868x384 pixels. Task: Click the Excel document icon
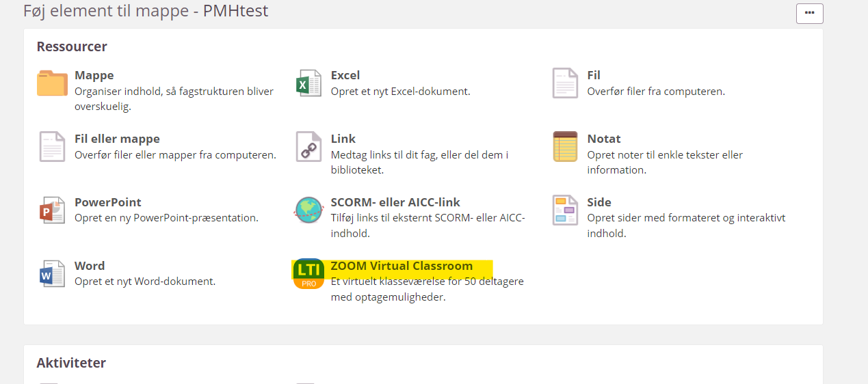(308, 83)
